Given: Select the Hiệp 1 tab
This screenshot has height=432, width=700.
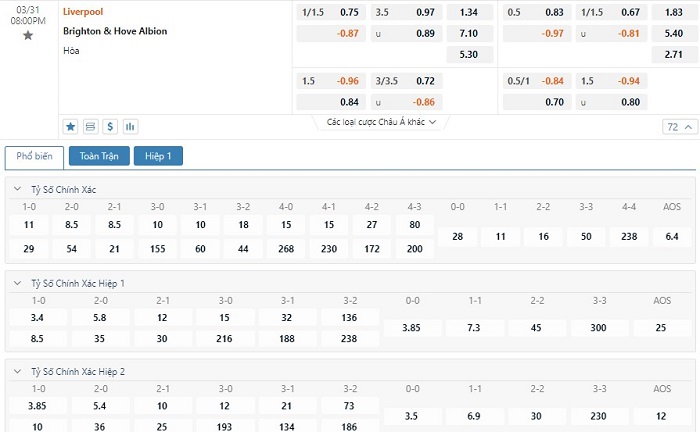Looking at the screenshot, I should pyautogui.click(x=158, y=156).
